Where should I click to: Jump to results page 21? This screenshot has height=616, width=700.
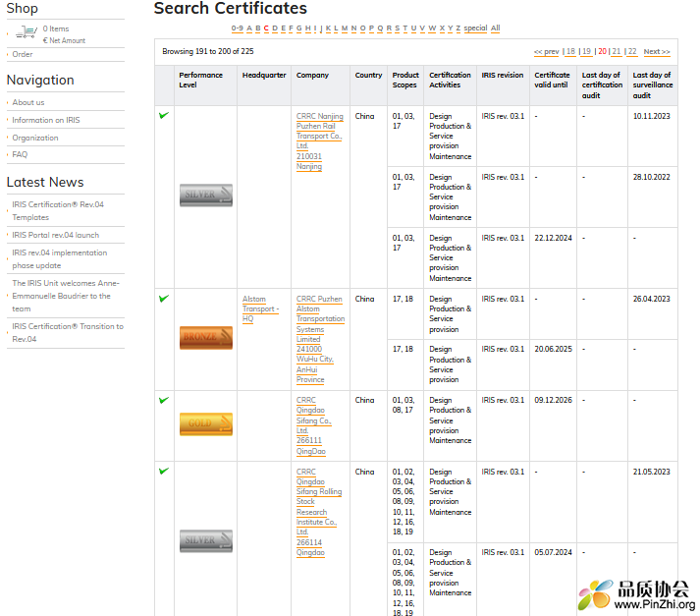click(617, 52)
